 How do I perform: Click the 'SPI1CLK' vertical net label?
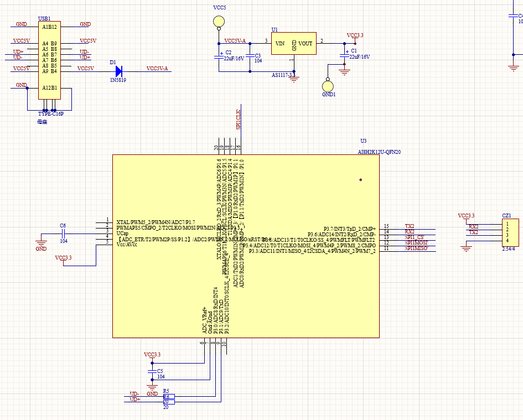[x=238, y=119]
